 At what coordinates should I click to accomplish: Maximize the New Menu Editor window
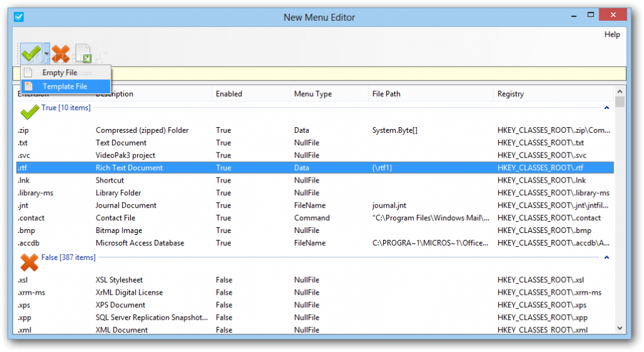click(591, 15)
